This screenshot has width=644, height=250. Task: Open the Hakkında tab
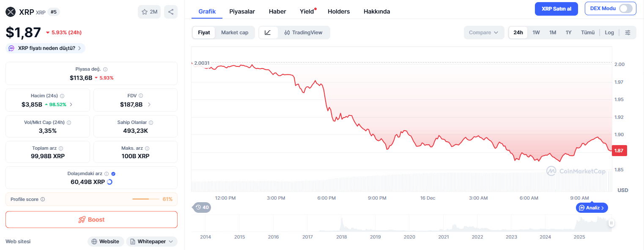coord(377,11)
